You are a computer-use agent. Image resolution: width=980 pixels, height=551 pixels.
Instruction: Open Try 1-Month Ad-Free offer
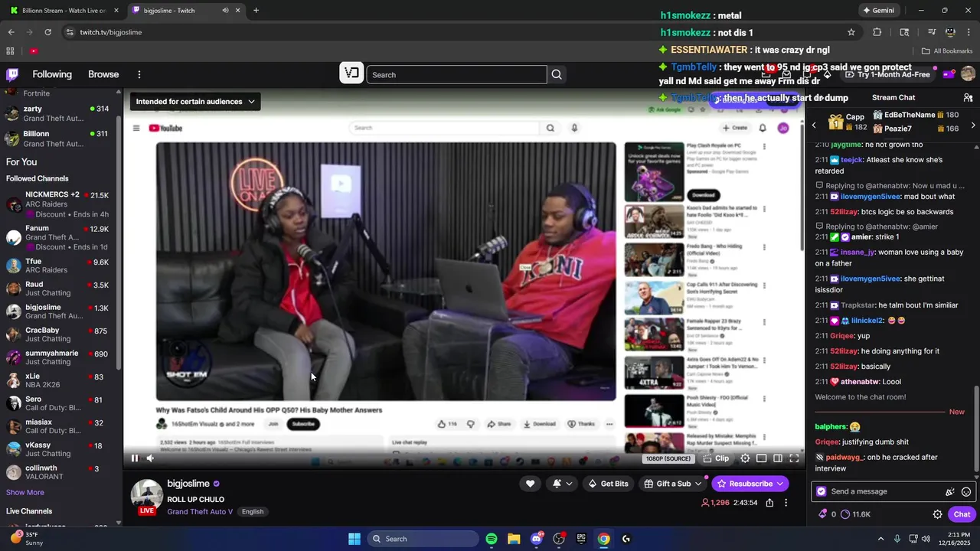(x=888, y=74)
